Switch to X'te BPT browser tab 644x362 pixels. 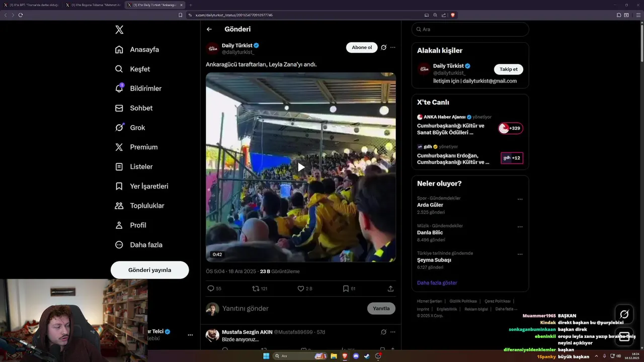click(x=31, y=5)
